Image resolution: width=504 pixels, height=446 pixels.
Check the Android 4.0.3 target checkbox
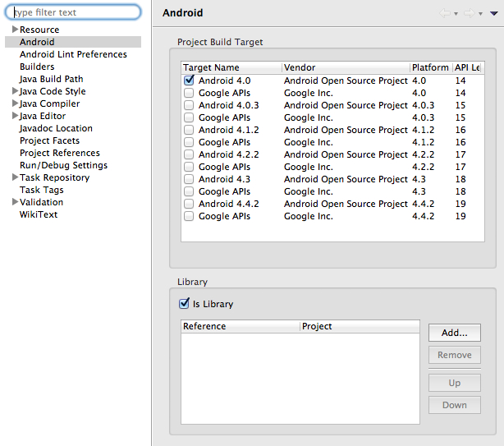pos(189,105)
